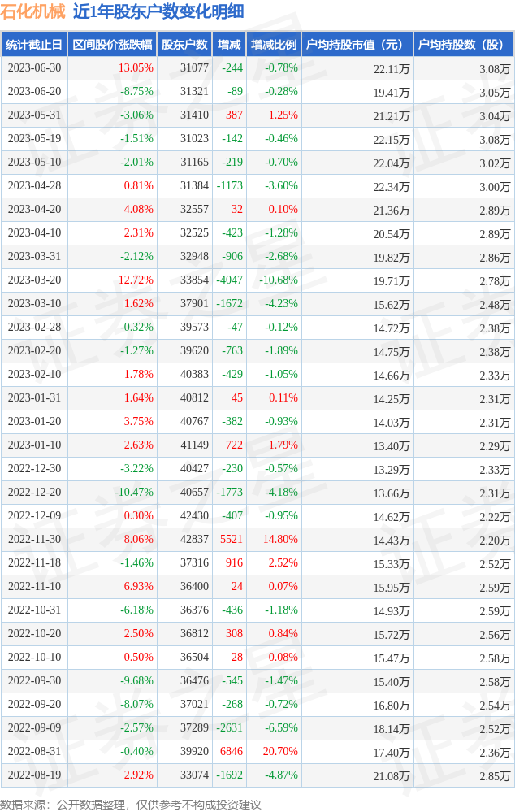The height and width of the screenshot is (812, 515).
Task: Select the 2023-03-20 date row
Action: [34, 280]
